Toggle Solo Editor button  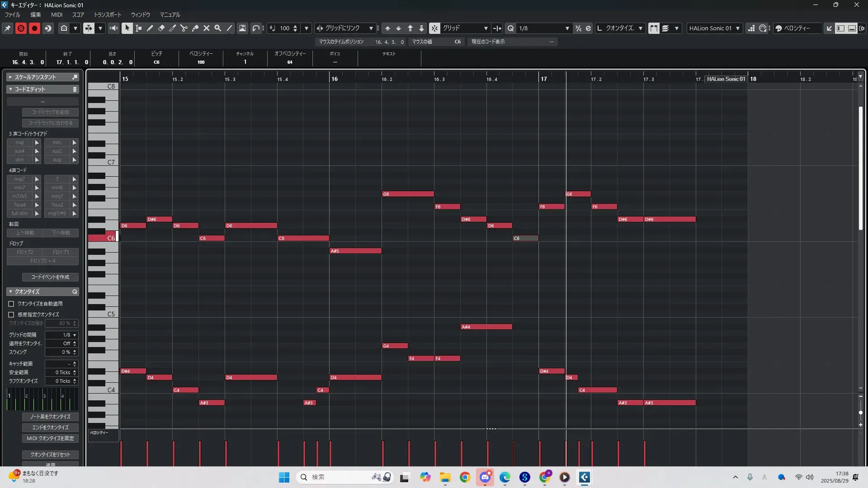click(x=21, y=28)
